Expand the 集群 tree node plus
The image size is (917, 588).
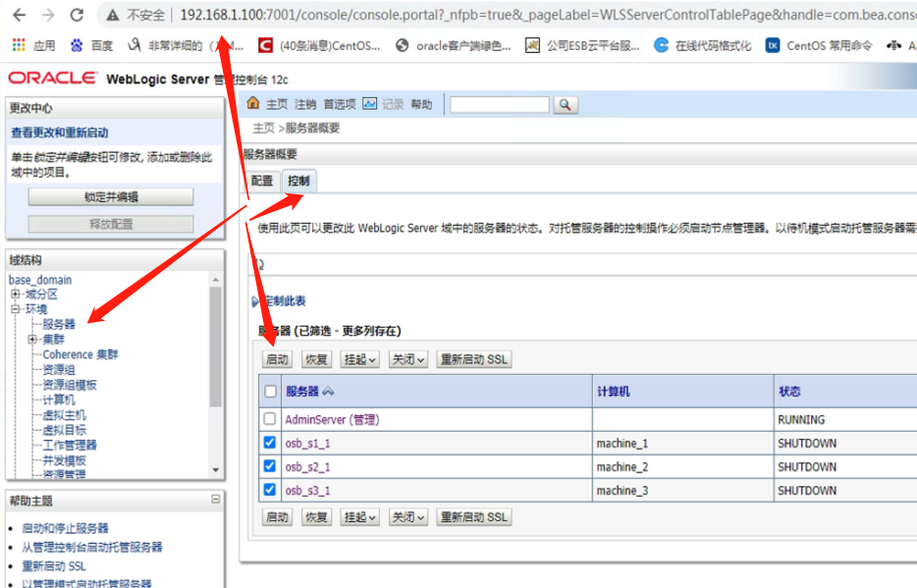[32, 339]
